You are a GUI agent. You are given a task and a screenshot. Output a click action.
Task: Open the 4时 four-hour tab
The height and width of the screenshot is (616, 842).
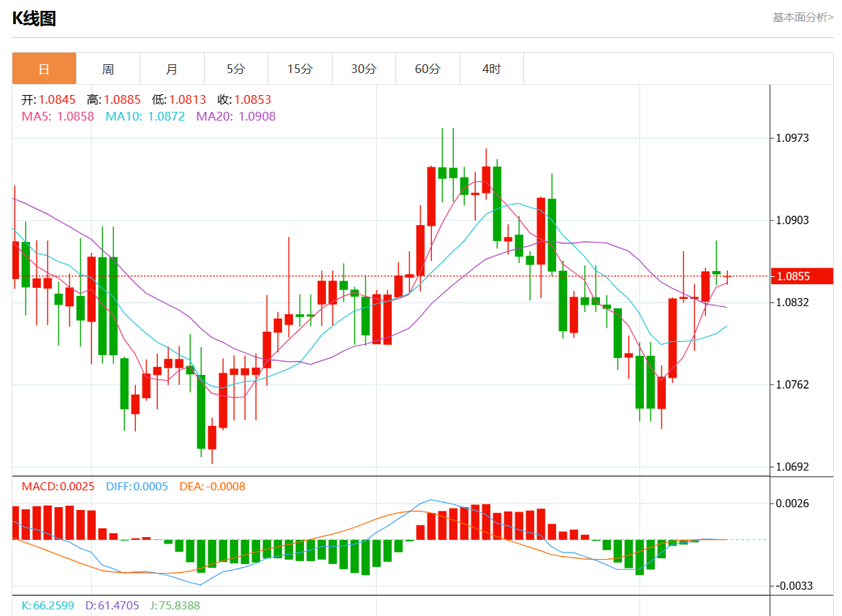[491, 69]
